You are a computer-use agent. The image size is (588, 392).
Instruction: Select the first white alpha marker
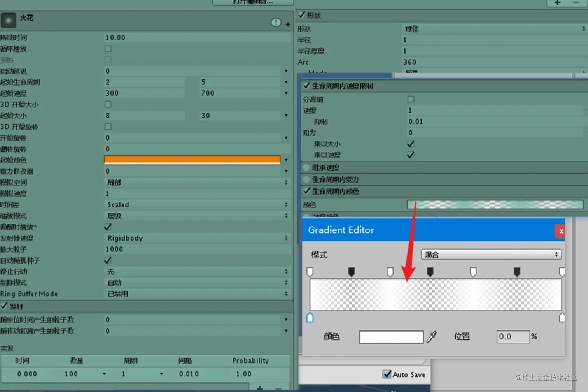coord(310,272)
